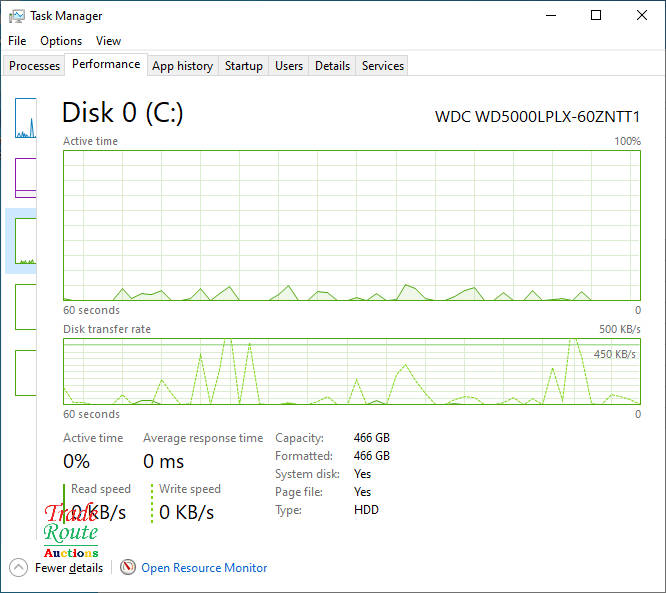Select the fourth green sidebar graph thumbnail
The width and height of the screenshot is (666, 593).
coord(25,306)
